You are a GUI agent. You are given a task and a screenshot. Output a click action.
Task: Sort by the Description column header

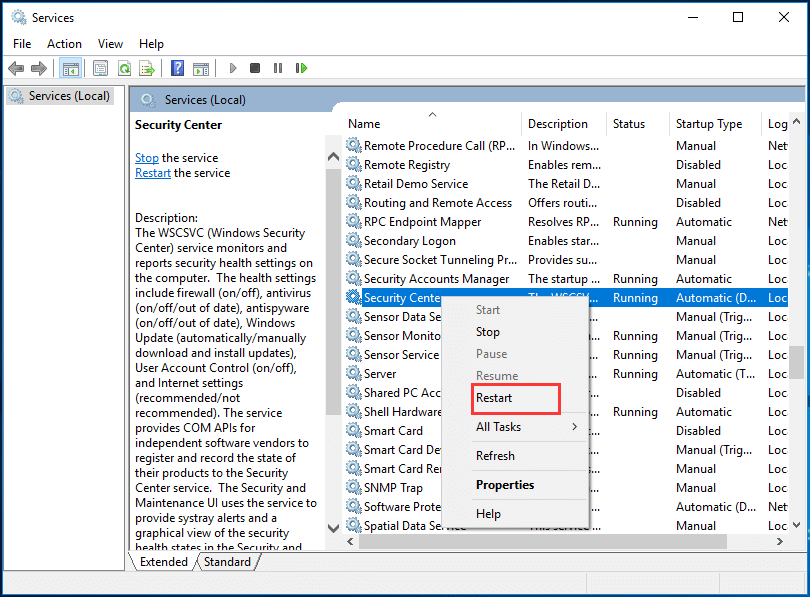click(x=564, y=124)
